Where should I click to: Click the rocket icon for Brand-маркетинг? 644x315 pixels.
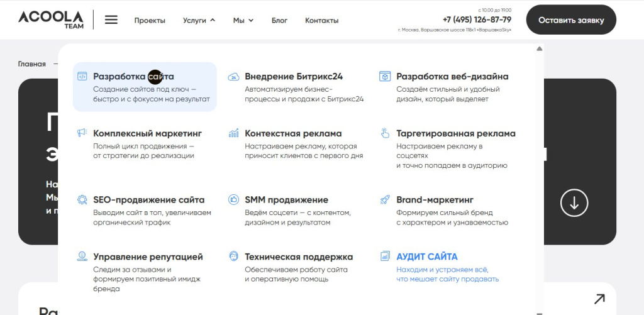[x=385, y=199]
